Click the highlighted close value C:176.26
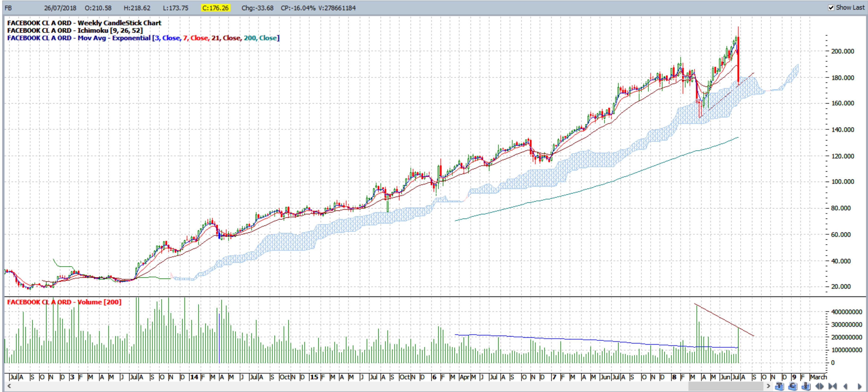Screen dimensions: 868x392 pyautogui.click(x=216, y=8)
